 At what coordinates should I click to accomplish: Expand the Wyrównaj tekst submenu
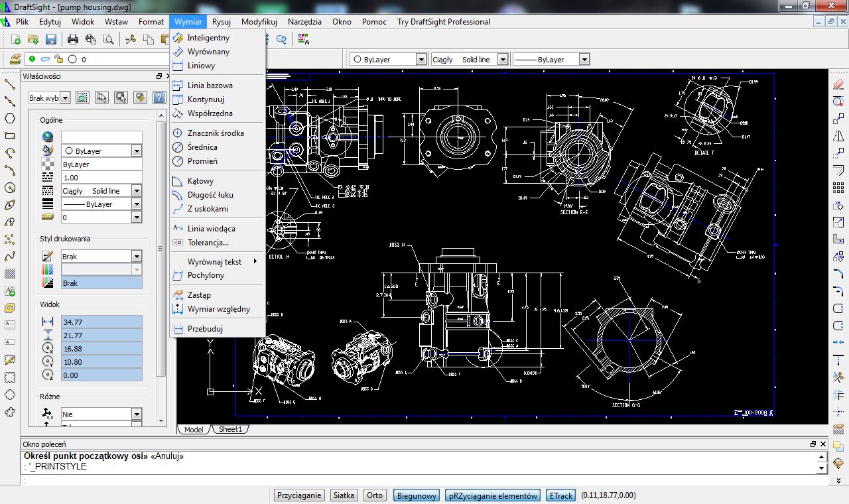point(219,261)
